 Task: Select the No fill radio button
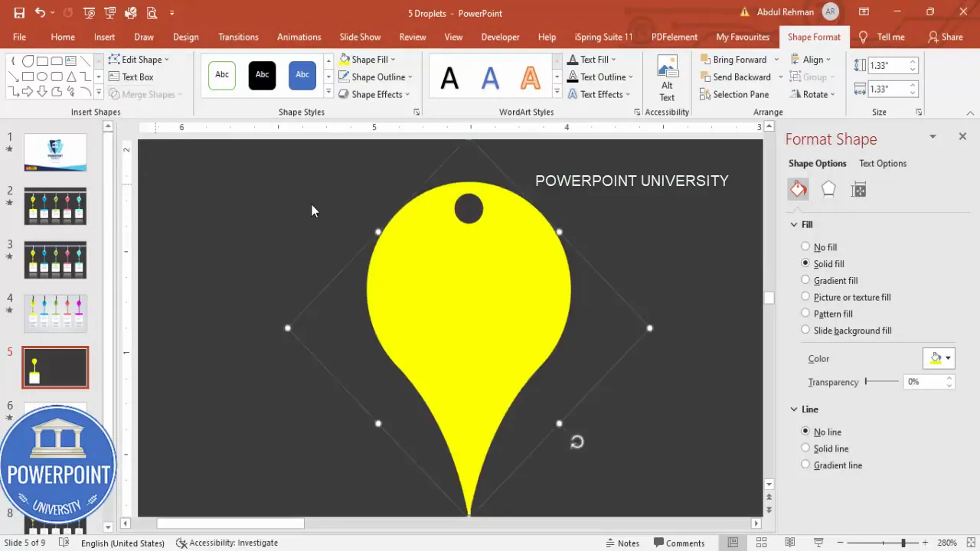pyautogui.click(x=805, y=246)
